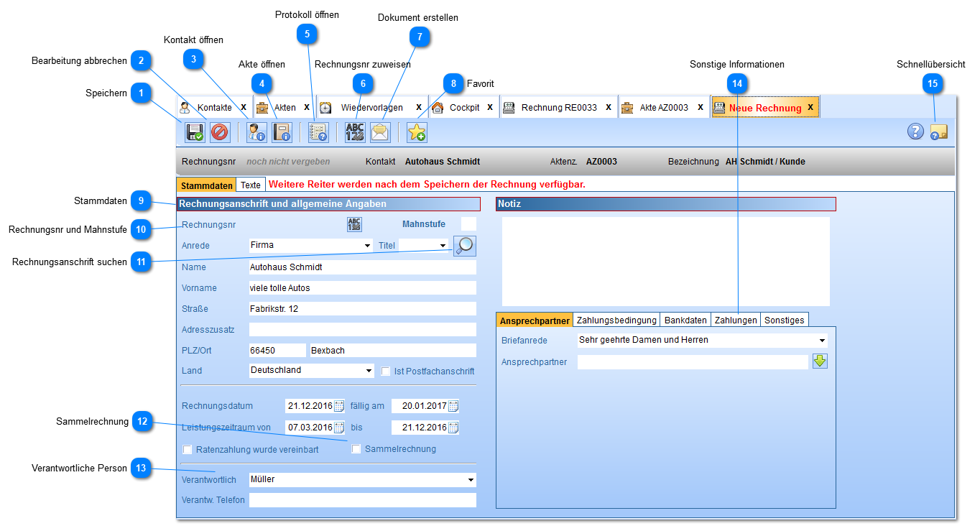Add to favorites with the star icon

coord(417,132)
